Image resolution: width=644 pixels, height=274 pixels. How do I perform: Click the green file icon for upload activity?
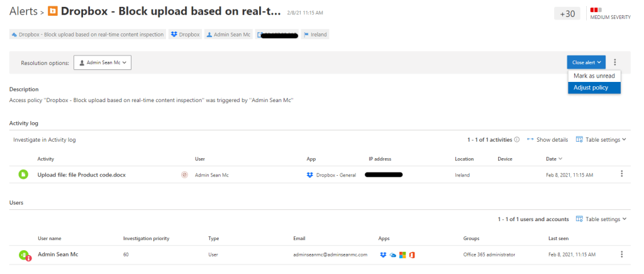pyautogui.click(x=23, y=174)
